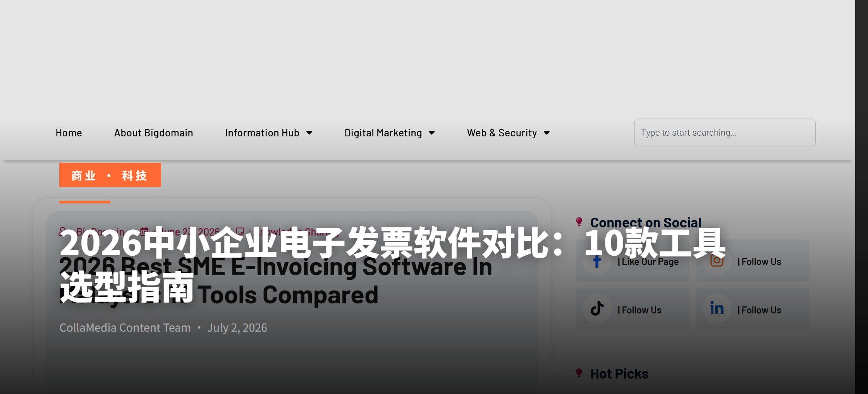
Task: Go to the Home menu item
Action: [69, 133]
